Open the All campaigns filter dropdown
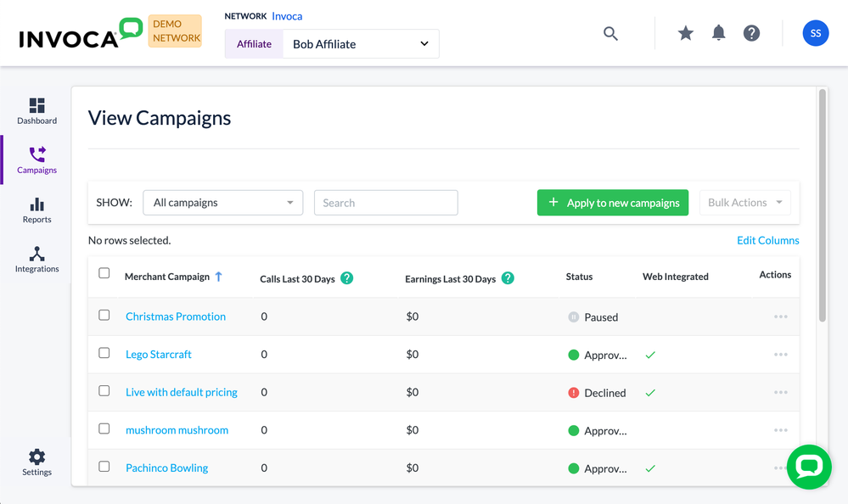 click(x=223, y=203)
